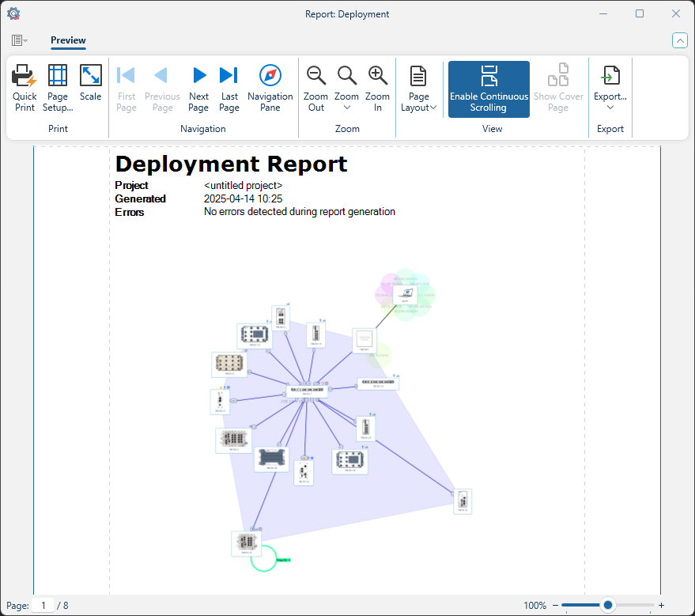The image size is (695, 616).
Task: Click the page number input field
Action: 43,605
